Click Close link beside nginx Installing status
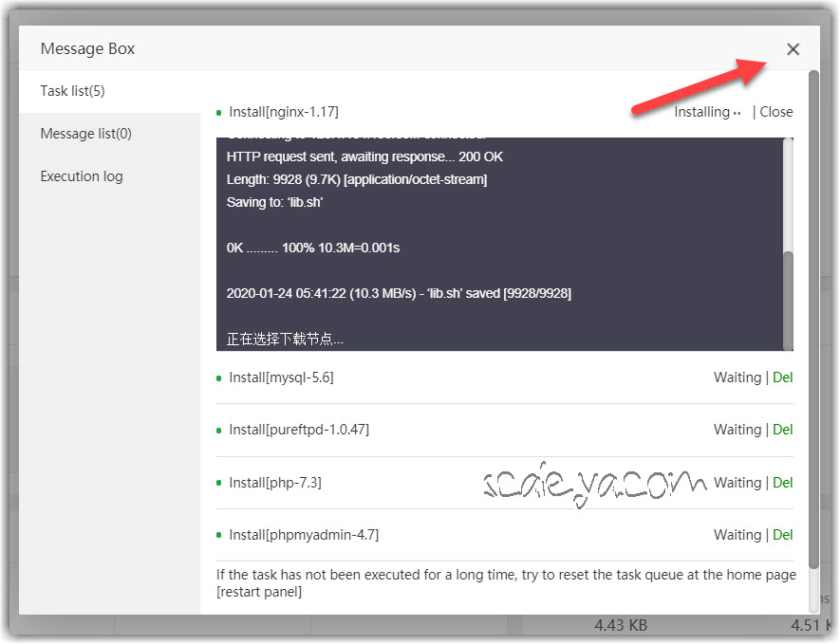 point(776,112)
